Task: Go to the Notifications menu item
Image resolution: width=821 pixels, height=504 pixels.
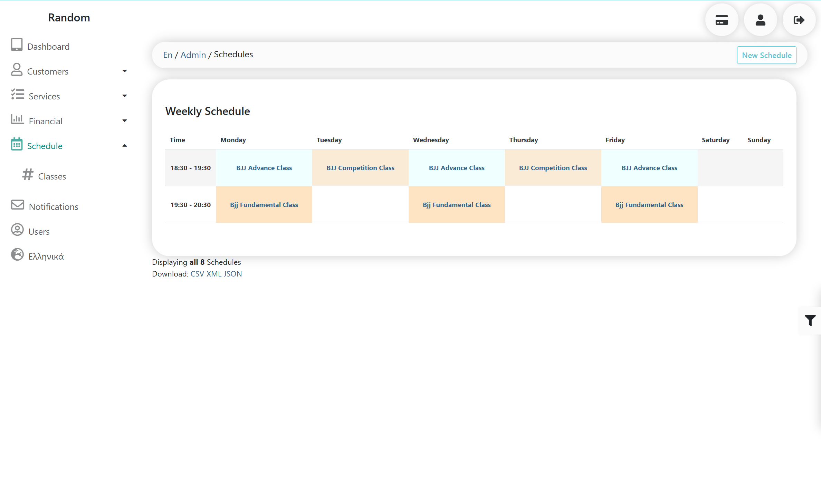Action: pyautogui.click(x=54, y=207)
